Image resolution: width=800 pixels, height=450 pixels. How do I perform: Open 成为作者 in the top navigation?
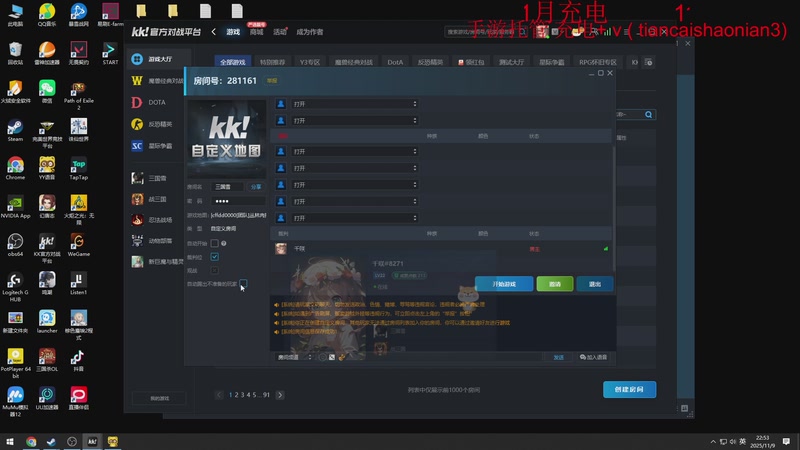pos(310,32)
